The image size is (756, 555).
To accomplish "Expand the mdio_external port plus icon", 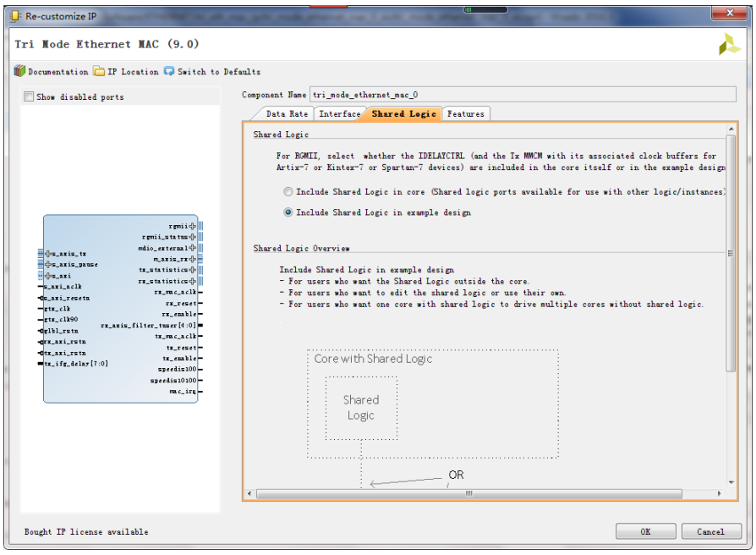I will 192,248.
